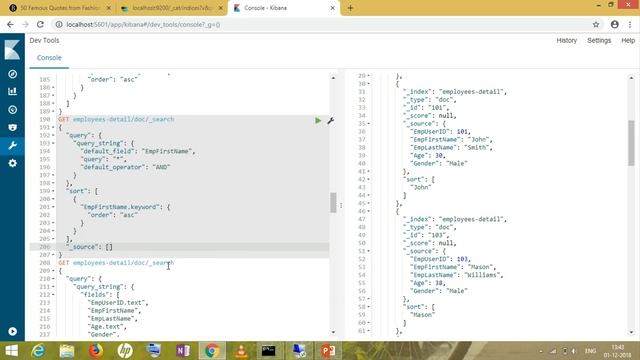Screen dimensions: 640x360
Task: Open Windows Start button
Action: pyautogui.click(x=11, y=351)
